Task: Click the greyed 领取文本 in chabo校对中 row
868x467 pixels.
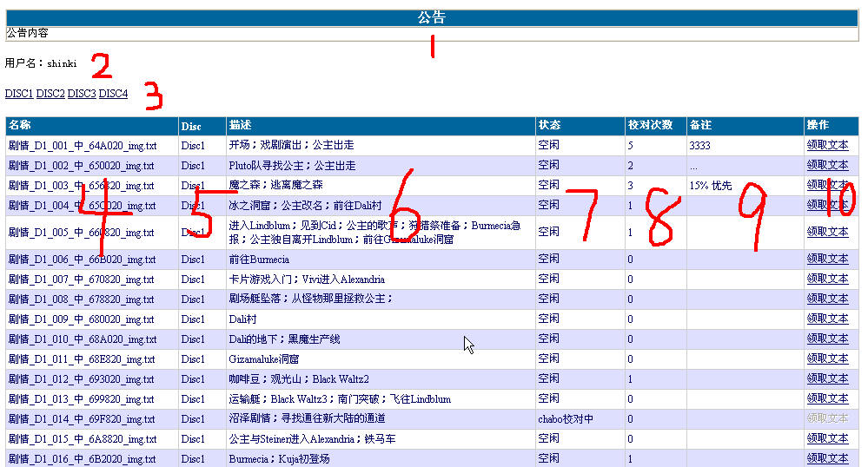Action: point(827,419)
